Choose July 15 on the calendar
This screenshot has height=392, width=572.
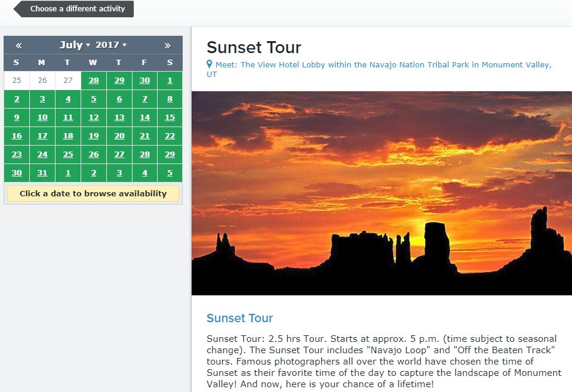click(170, 118)
